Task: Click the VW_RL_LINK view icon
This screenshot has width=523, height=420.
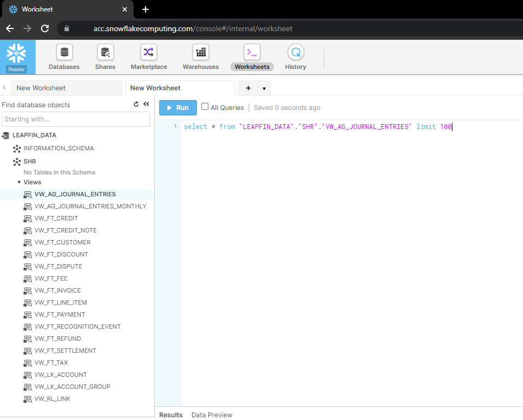Action: click(x=28, y=399)
